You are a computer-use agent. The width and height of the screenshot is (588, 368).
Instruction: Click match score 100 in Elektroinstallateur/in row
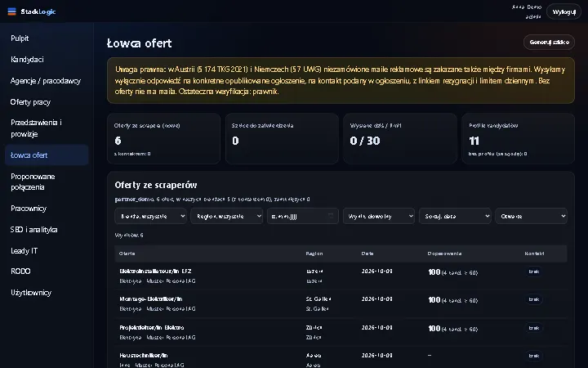[434, 272]
